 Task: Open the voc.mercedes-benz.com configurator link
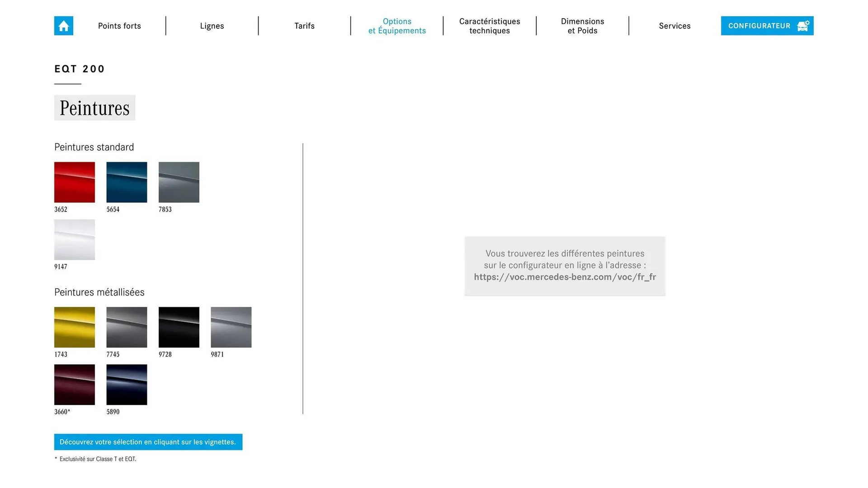[x=565, y=277]
